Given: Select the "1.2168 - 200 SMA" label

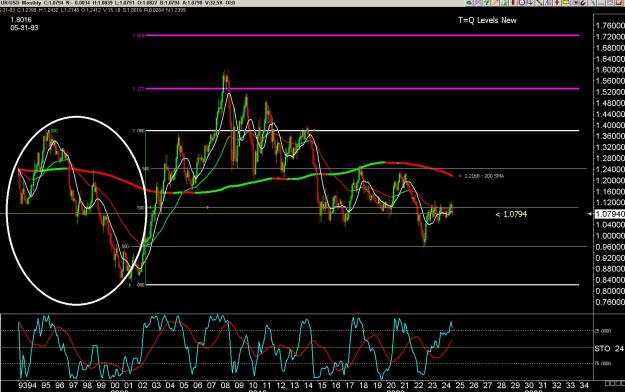Looking at the screenshot, I should click(x=484, y=176).
